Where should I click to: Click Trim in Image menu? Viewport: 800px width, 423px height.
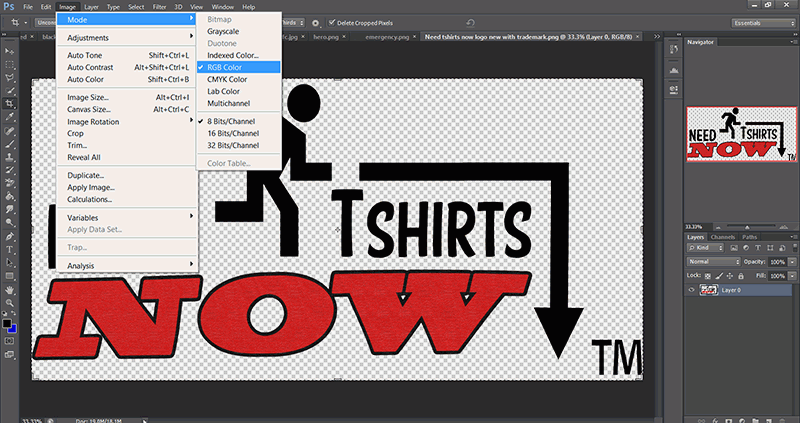(77, 145)
